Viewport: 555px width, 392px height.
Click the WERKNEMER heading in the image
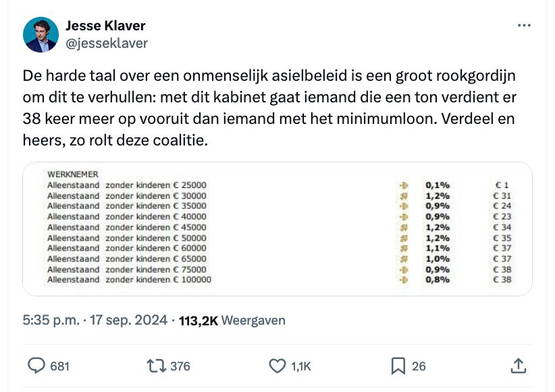(x=73, y=174)
